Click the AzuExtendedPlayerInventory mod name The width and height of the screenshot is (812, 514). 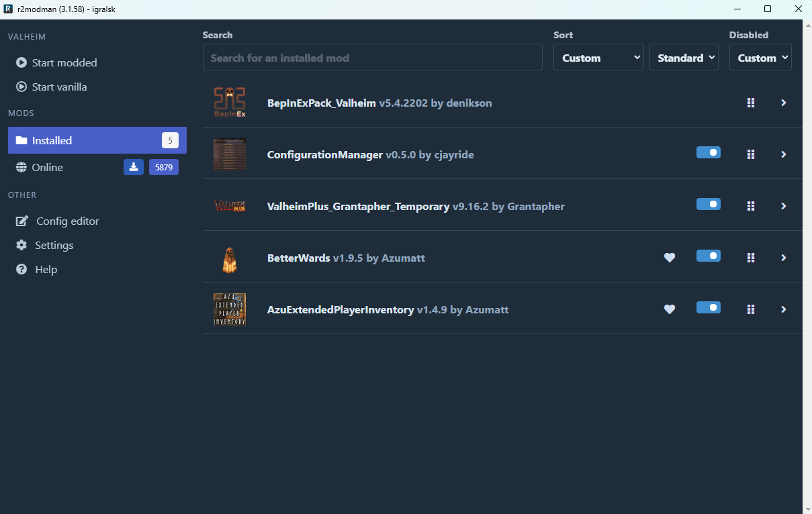coord(341,310)
